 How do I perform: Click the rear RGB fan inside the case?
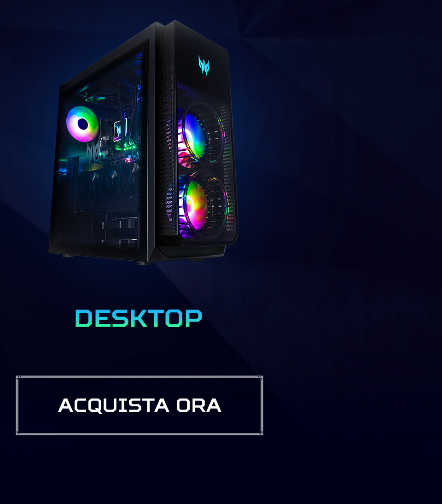(x=82, y=124)
